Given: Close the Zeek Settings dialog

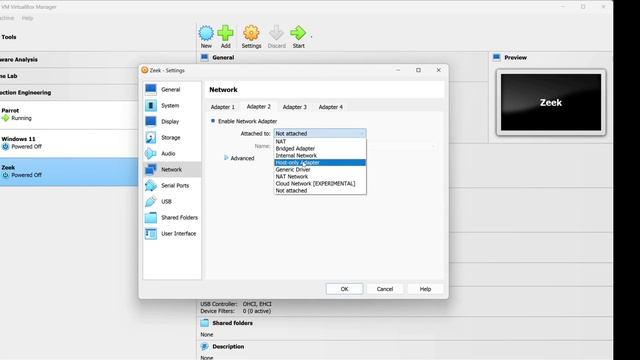Looking at the screenshot, I should (x=438, y=70).
